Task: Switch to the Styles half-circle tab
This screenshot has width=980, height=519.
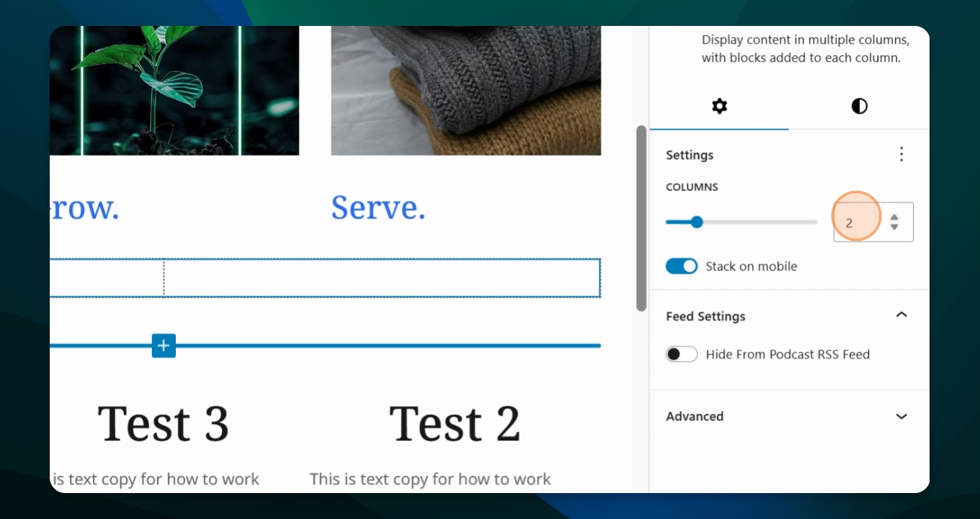Action: click(x=859, y=107)
